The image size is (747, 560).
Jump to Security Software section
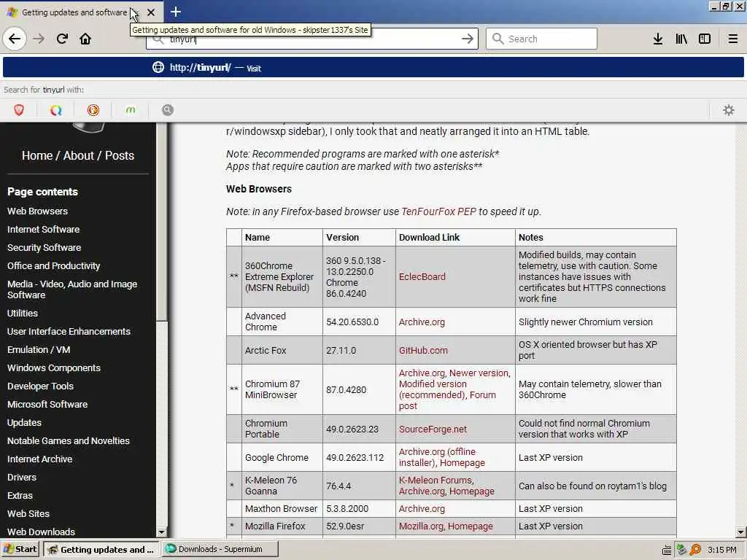pyautogui.click(x=44, y=248)
